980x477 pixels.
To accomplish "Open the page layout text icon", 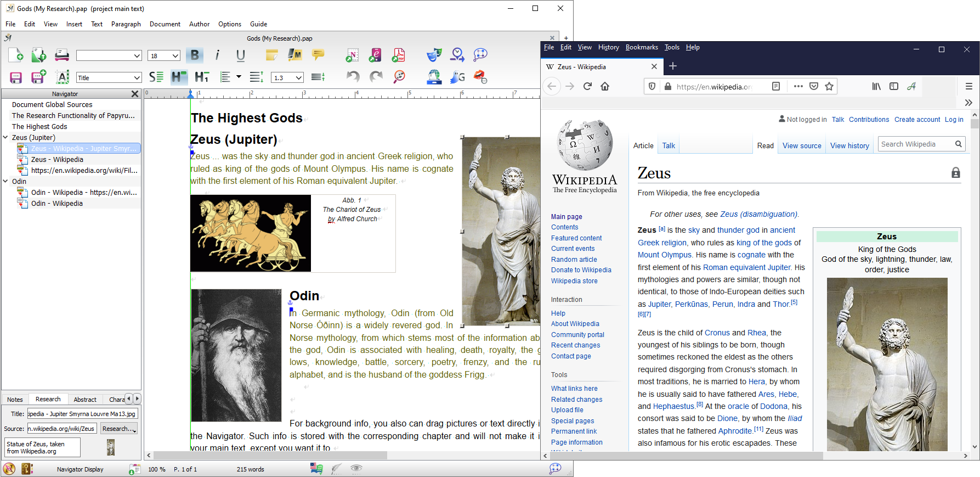I will click(x=63, y=77).
